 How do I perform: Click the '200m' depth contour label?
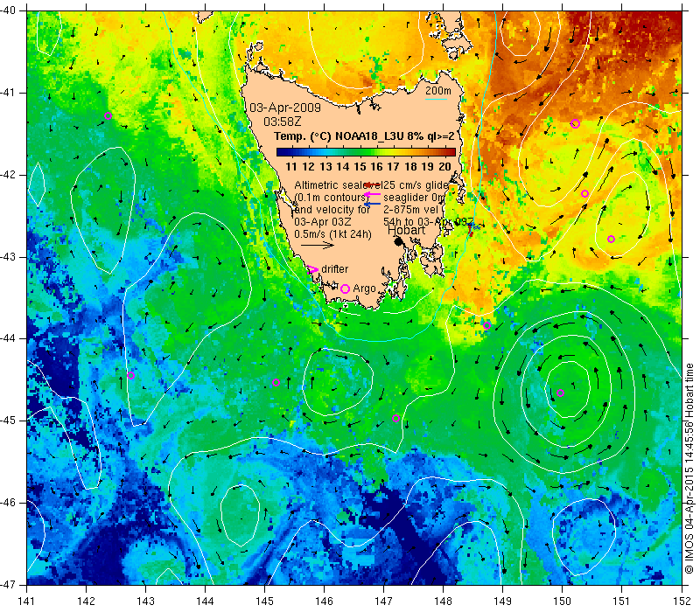pos(438,91)
